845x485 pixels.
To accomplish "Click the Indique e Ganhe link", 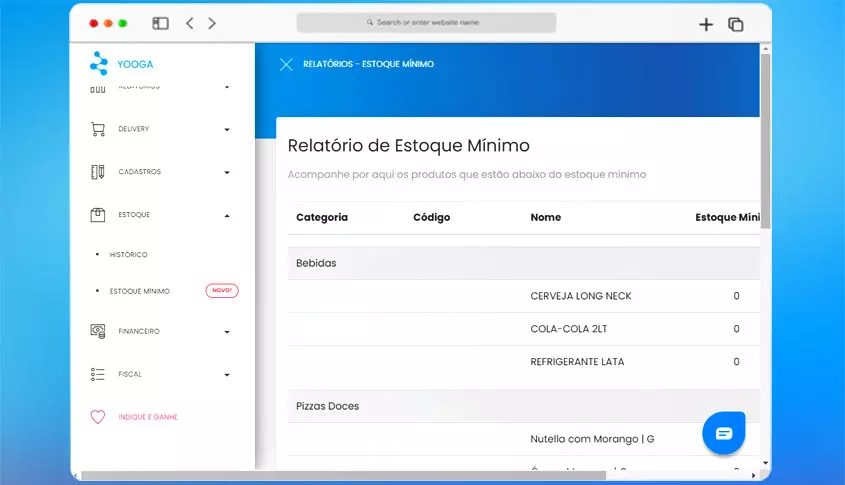I will coord(148,417).
